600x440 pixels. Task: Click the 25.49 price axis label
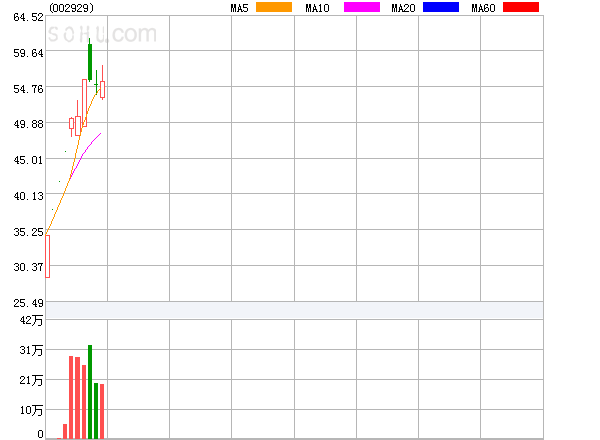28,303
